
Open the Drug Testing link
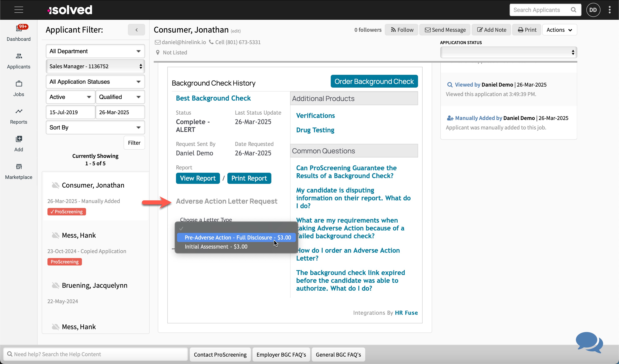[x=315, y=130]
